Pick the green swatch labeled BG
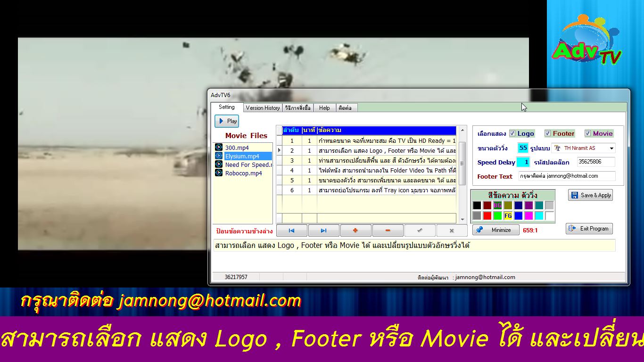 tap(498, 206)
